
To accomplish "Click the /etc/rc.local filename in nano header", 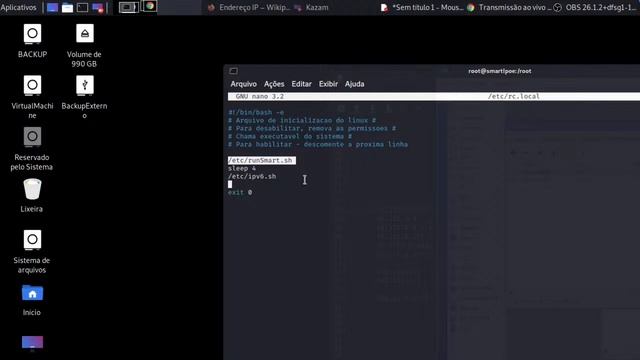I will pos(513,96).
